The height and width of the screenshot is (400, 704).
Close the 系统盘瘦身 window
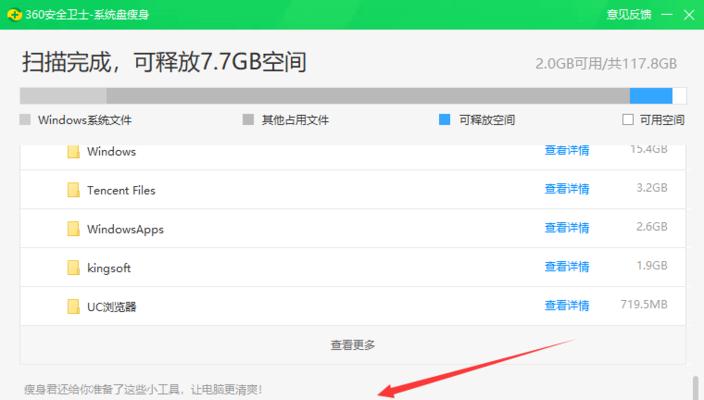click(689, 15)
